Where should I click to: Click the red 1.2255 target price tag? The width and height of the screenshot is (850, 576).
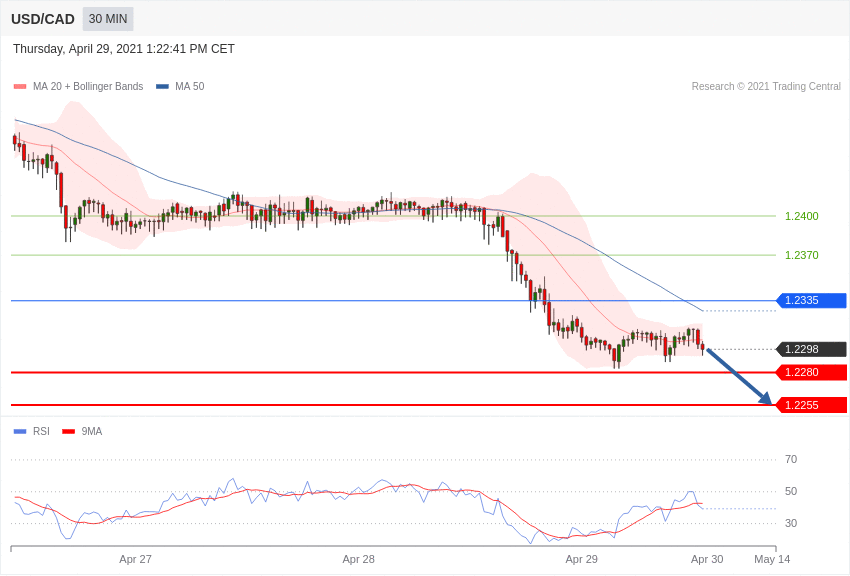[x=812, y=405]
